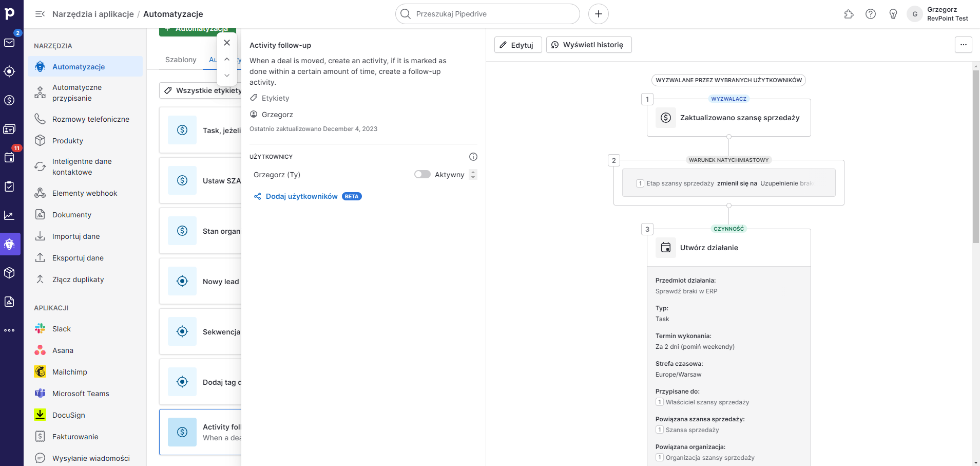Open the Projects clipboard icon in left rail
The image size is (980, 466).
pos(10,187)
